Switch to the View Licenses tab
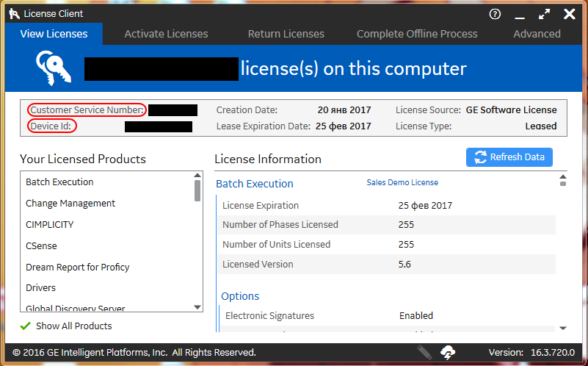 pos(54,34)
